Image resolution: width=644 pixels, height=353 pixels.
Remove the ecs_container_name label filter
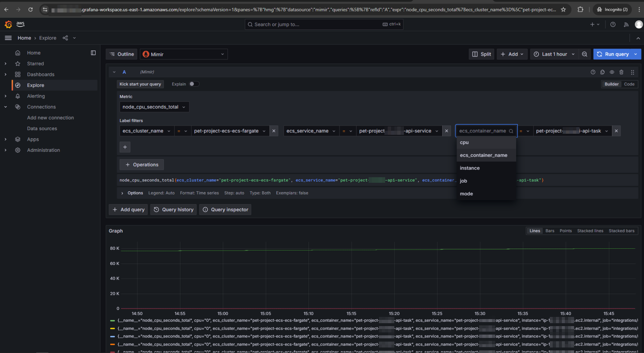pyautogui.click(x=616, y=131)
